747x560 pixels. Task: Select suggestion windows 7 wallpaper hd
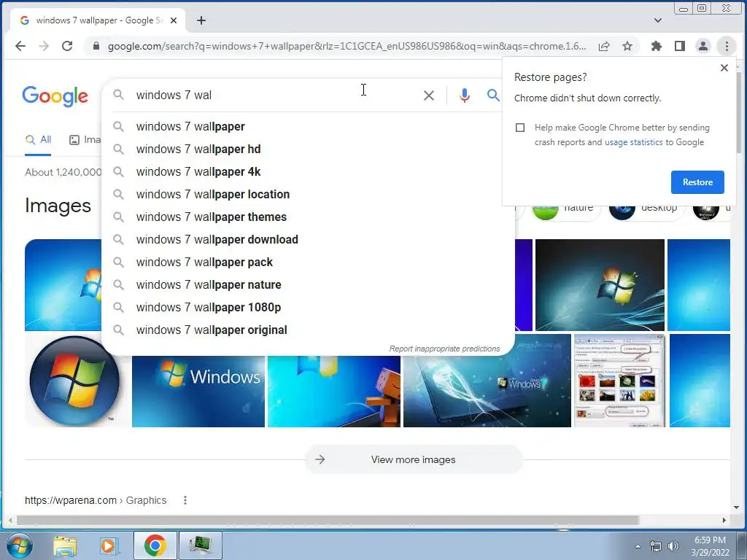pyautogui.click(x=308, y=149)
